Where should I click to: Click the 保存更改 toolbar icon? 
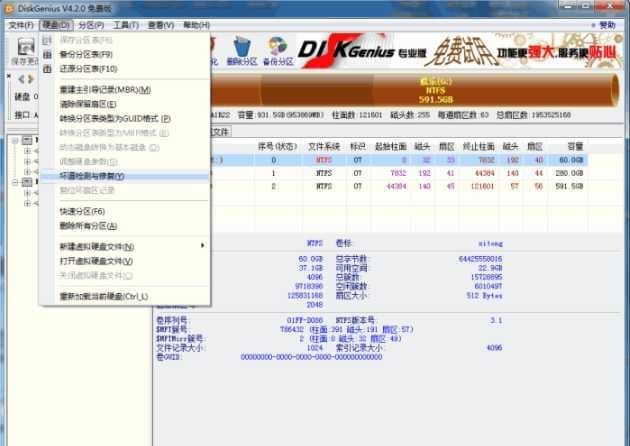coord(26,51)
